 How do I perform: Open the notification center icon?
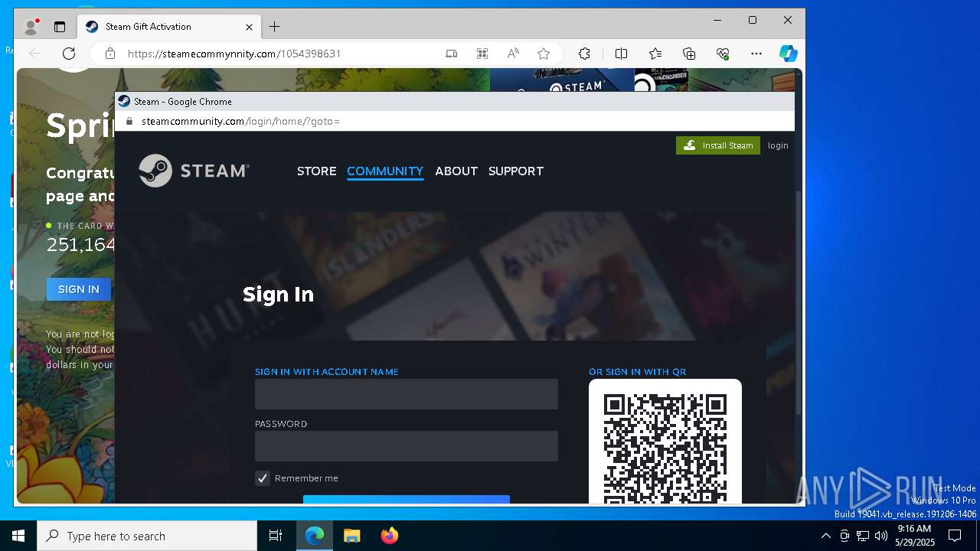[955, 536]
